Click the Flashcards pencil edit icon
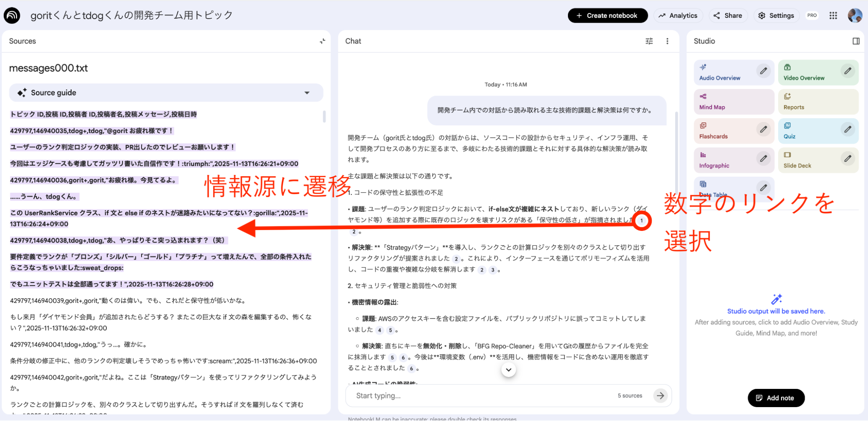The height and width of the screenshot is (421, 868). pyautogui.click(x=763, y=129)
